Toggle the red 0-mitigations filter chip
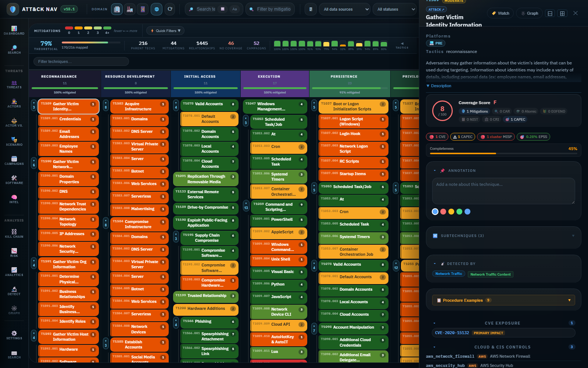The image size is (588, 368). pos(68,28)
